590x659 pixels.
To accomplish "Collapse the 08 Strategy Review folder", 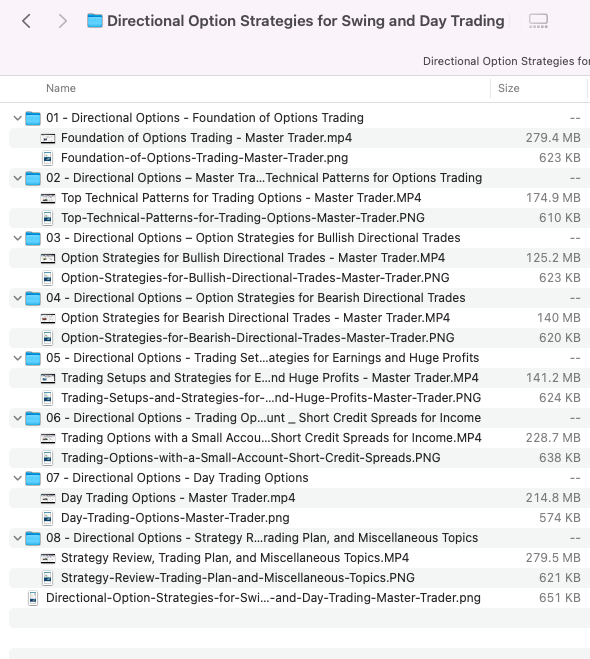I will (x=17, y=538).
